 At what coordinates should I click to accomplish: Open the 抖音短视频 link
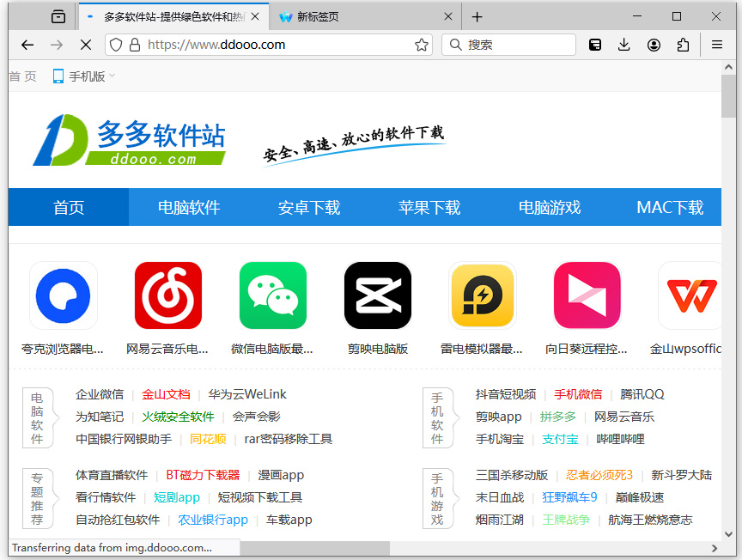506,394
